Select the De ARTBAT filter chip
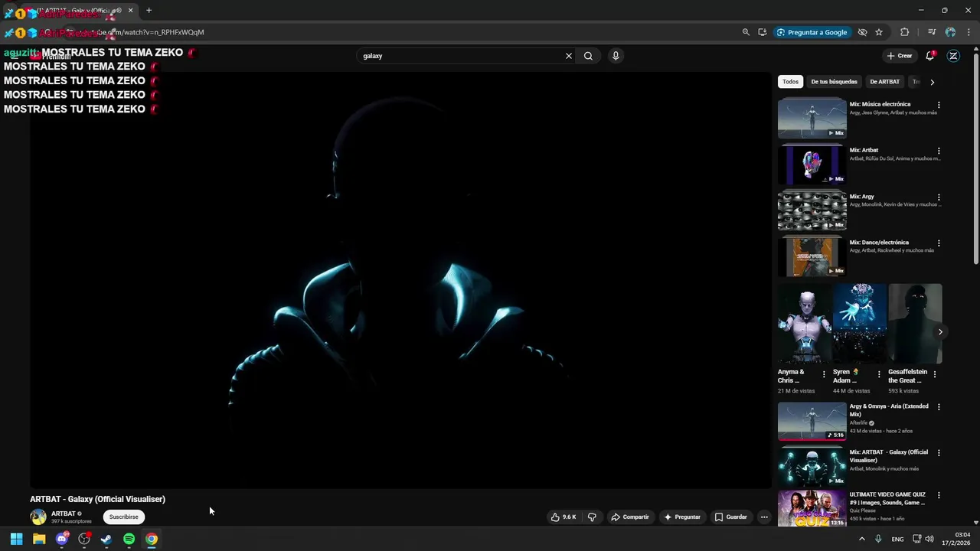The height and width of the screenshot is (551, 980). tap(884, 82)
